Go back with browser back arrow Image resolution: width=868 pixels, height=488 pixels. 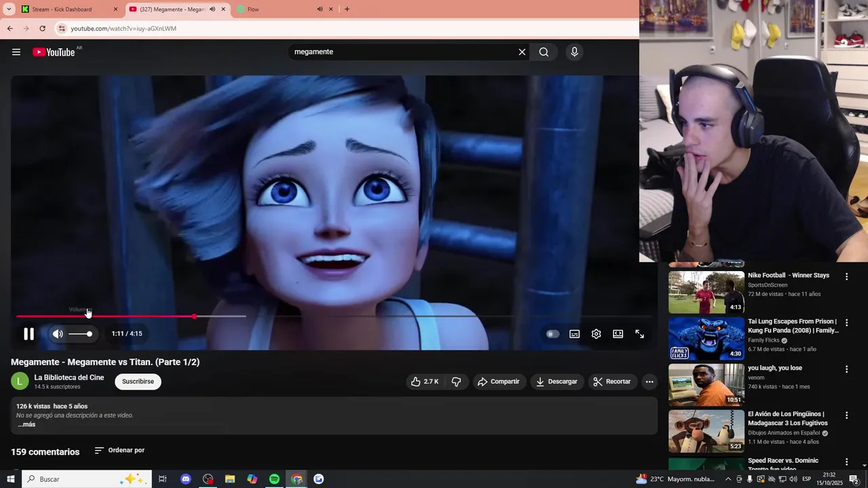tap(9, 28)
